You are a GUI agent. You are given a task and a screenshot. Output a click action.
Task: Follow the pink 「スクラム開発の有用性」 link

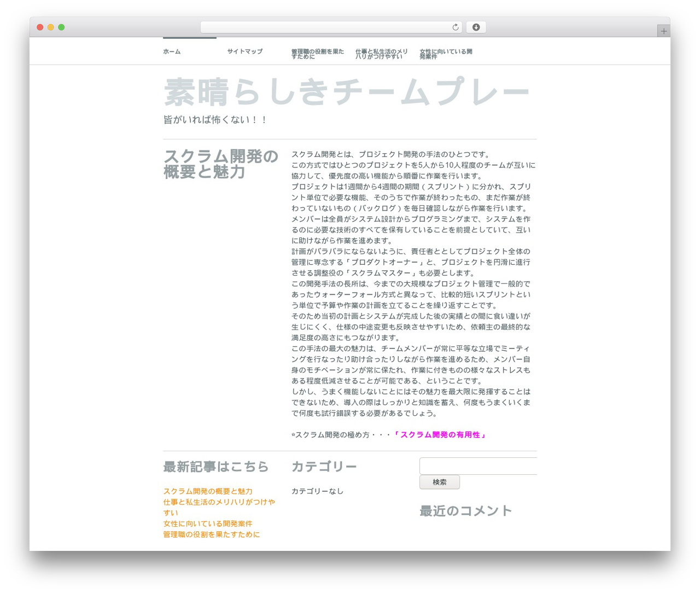[x=440, y=435]
